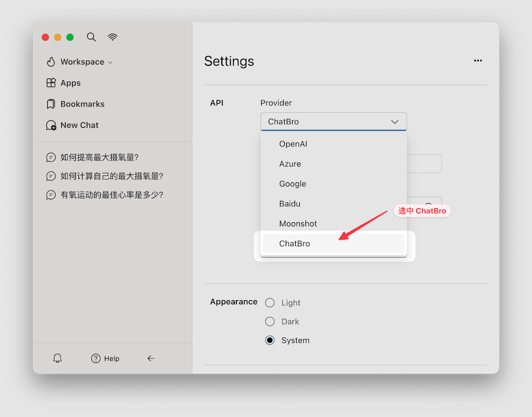This screenshot has height=417, width=532.
Task: Choose Azure from provider list
Action: tap(334, 164)
